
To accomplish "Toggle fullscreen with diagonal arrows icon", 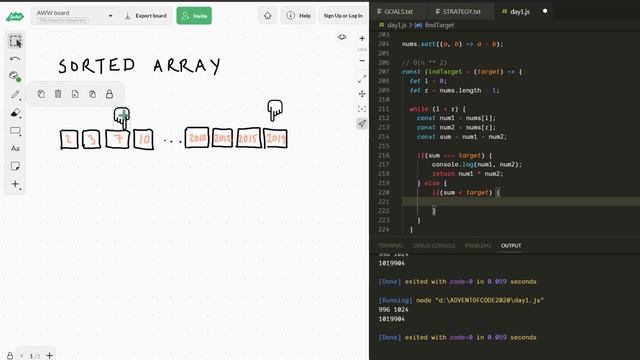I will click(x=362, y=79).
